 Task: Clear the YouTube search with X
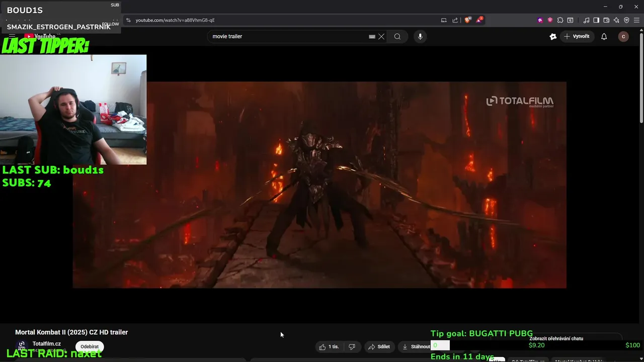coord(381,36)
